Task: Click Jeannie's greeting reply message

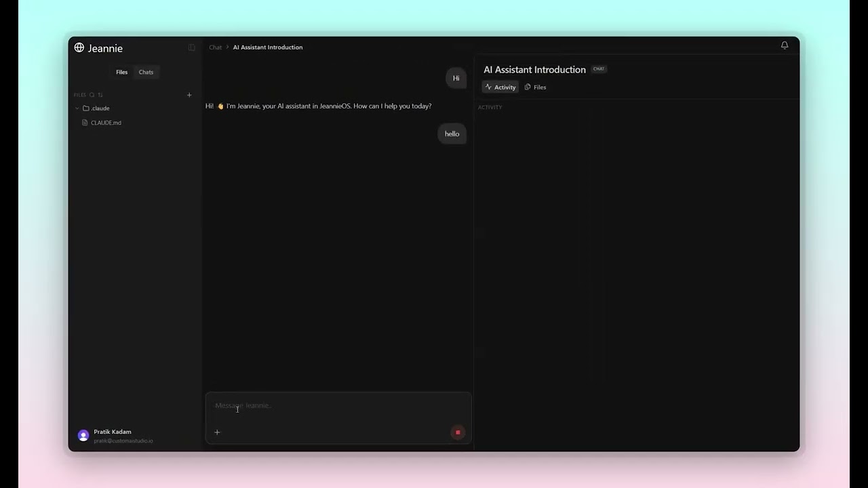Action: click(319, 106)
